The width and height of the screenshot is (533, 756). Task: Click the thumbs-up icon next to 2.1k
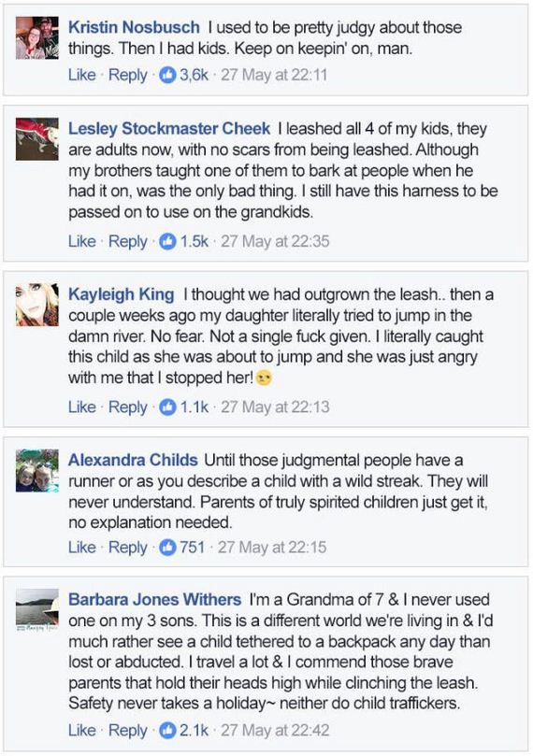[167, 730]
